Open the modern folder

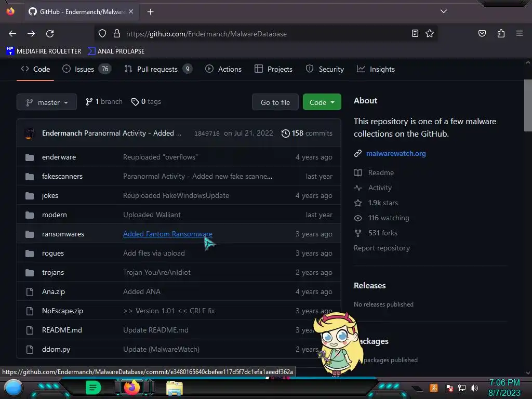(x=54, y=215)
